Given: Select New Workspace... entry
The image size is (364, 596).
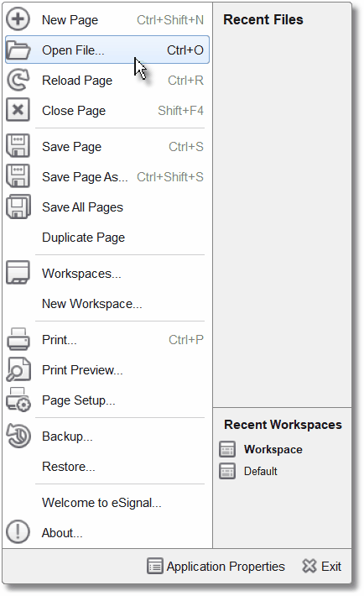Looking at the screenshot, I should pyautogui.click(x=107, y=304).
